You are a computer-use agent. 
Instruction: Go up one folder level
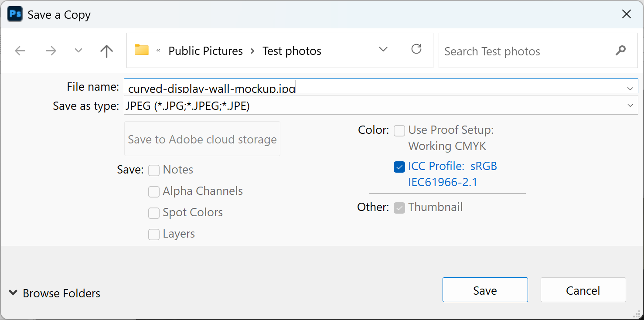106,51
